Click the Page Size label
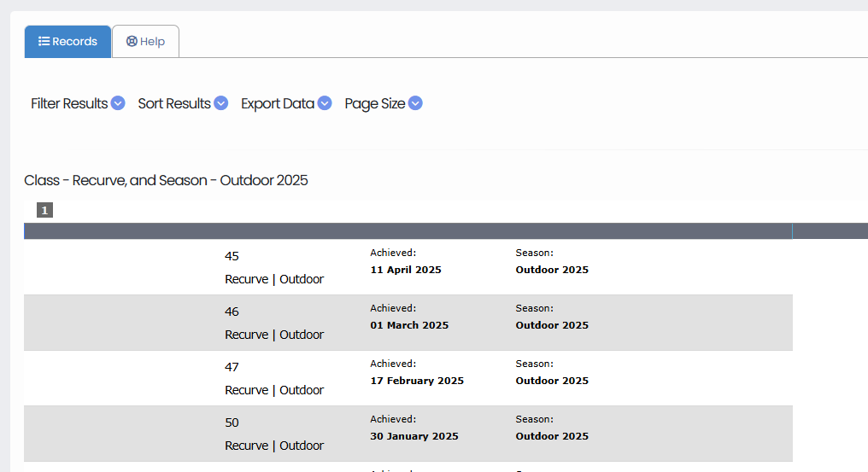This screenshot has width=868, height=472. (375, 103)
